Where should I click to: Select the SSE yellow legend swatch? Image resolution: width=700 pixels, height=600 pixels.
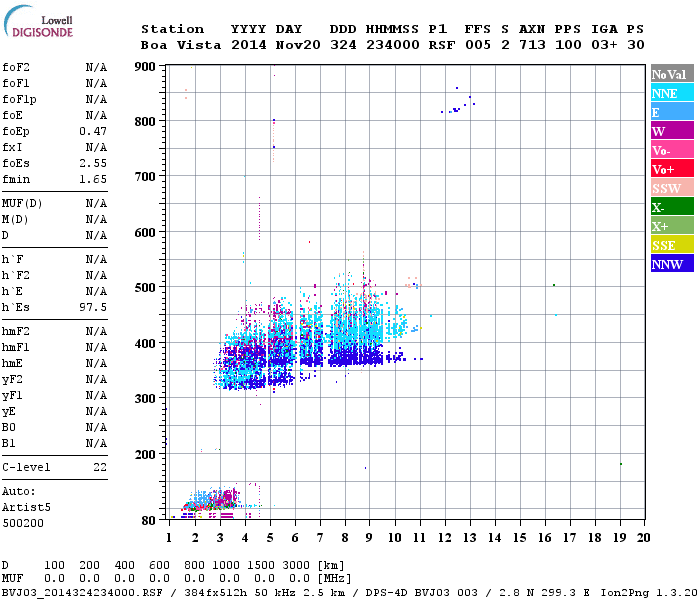[672, 245]
